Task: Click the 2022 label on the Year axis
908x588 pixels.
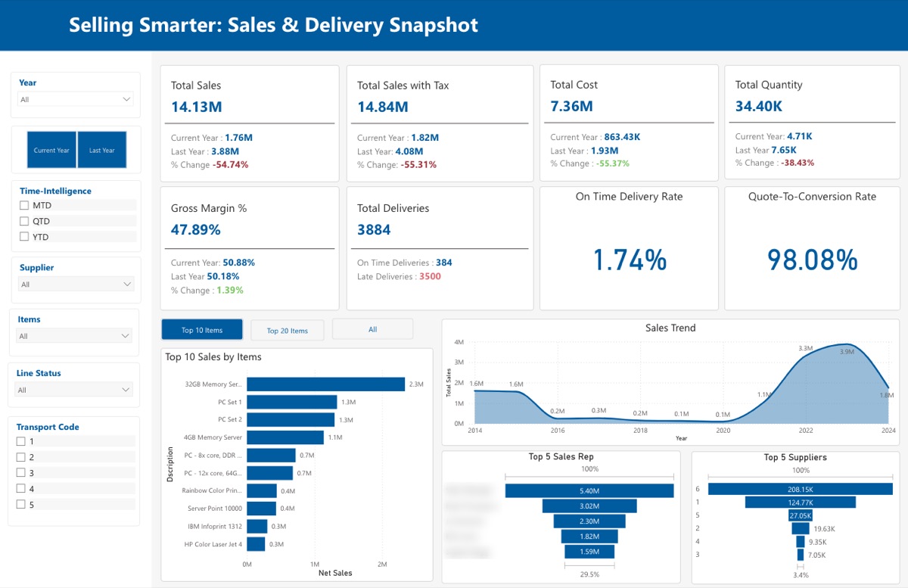Action: click(x=806, y=430)
